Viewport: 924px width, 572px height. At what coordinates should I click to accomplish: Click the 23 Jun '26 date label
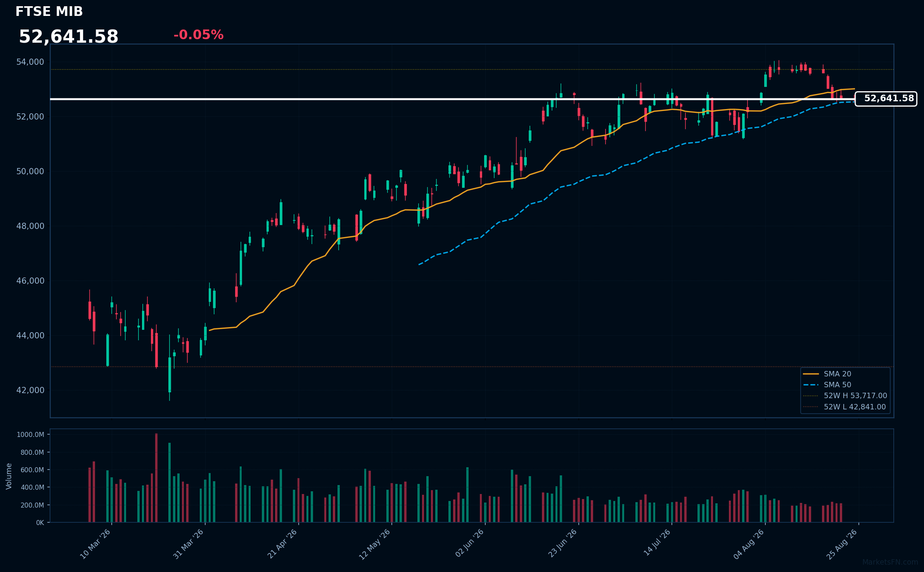562,544
